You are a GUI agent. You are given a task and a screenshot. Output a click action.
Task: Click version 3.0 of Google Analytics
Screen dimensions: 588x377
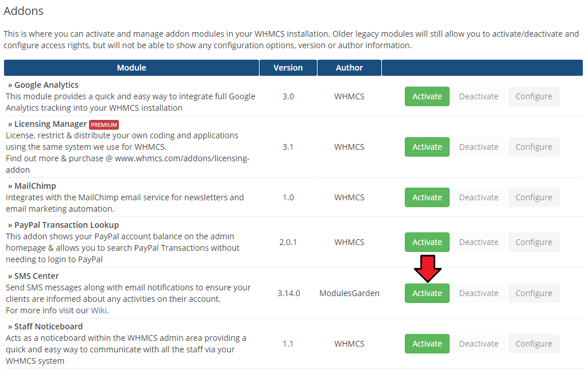click(288, 96)
